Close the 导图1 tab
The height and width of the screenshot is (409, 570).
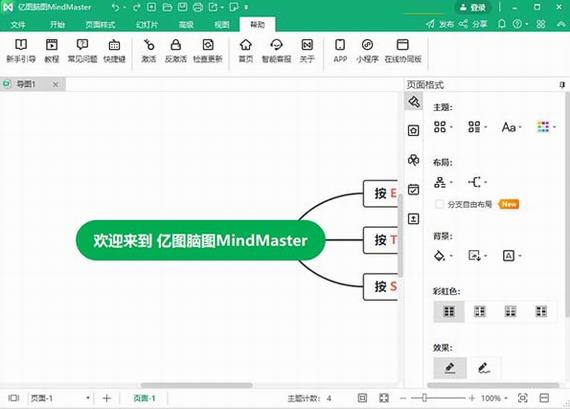[x=55, y=84]
